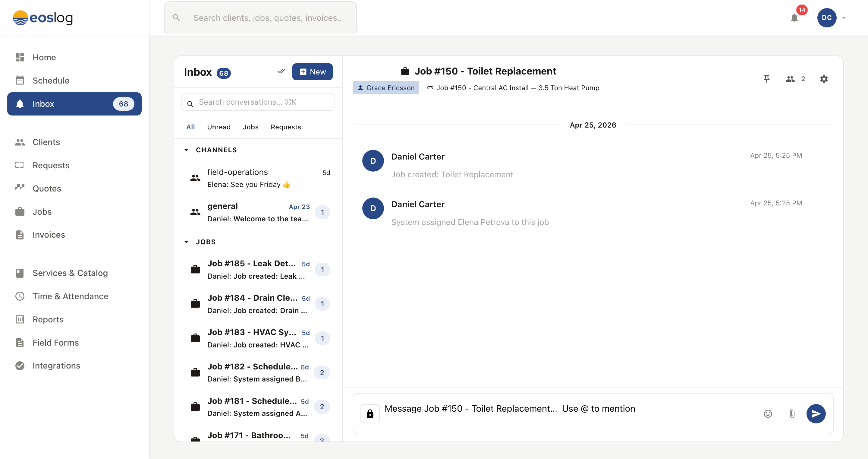Mark all conversations as read double-check icon

tap(281, 71)
